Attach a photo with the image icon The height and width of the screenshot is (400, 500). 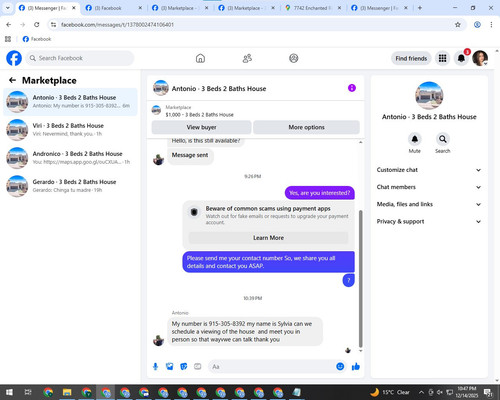pos(170,367)
